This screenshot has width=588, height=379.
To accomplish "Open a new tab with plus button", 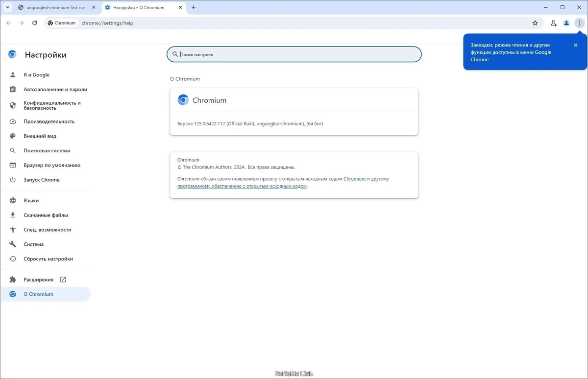I will tap(194, 8).
